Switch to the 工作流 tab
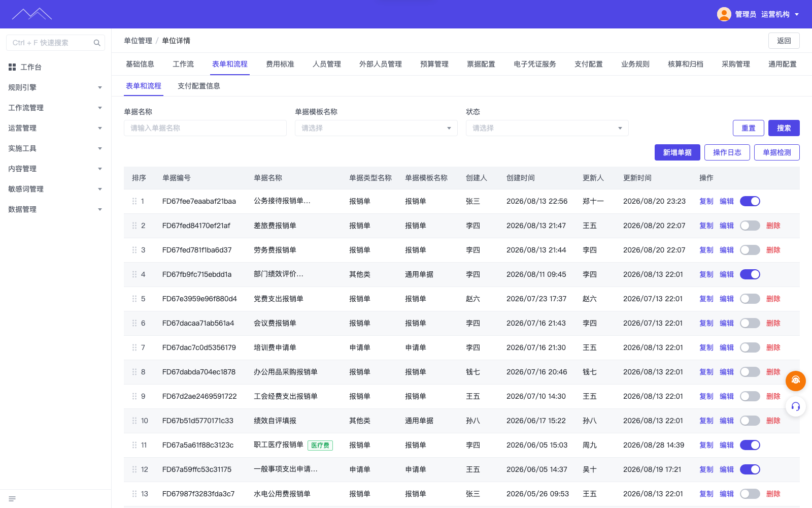The width and height of the screenshot is (812, 508). [x=183, y=64]
